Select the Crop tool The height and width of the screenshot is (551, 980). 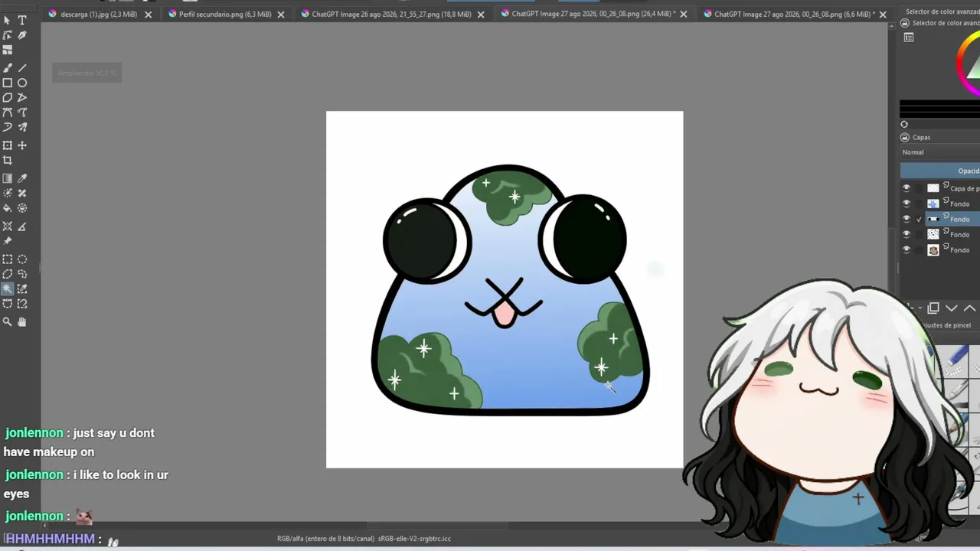8,161
